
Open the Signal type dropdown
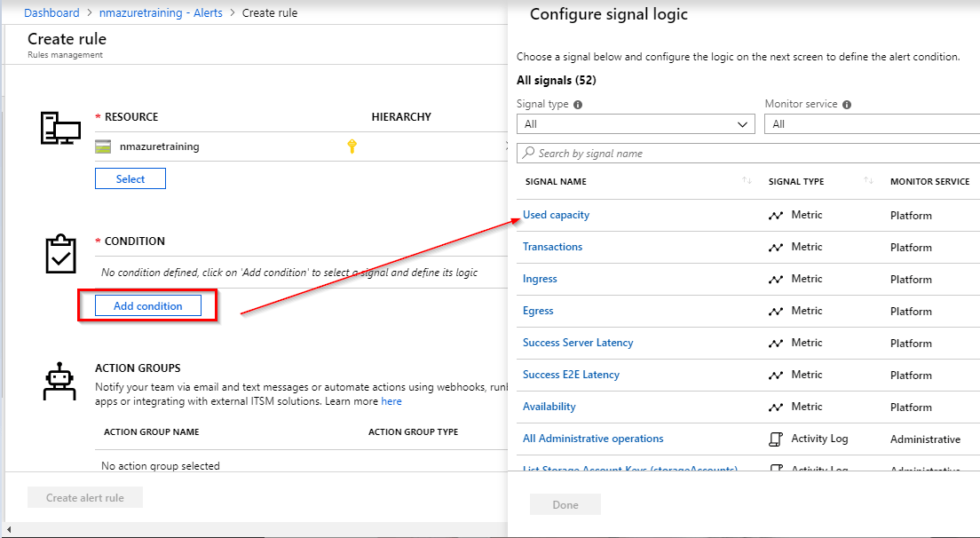click(636, 124)
